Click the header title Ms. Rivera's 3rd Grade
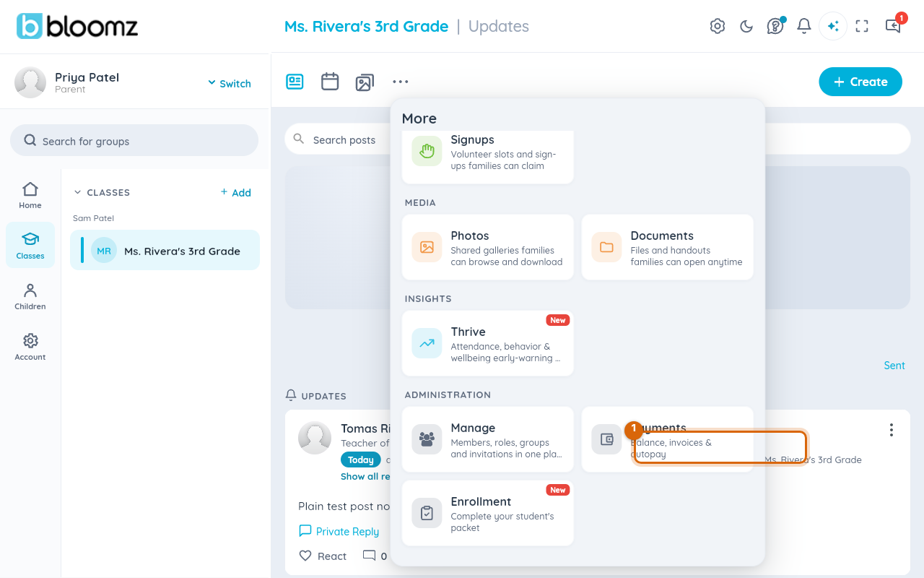This screenshot has width=924, height=578. [366, 26]
